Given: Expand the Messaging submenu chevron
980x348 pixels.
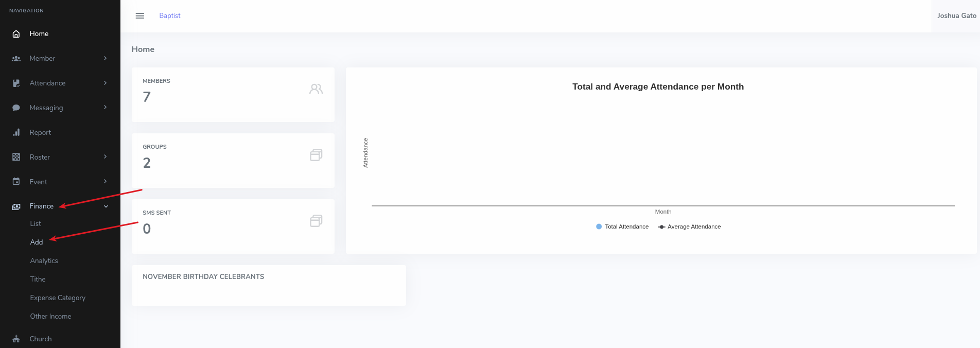Looking at the screenshot, I should click(x=106, y=107).
